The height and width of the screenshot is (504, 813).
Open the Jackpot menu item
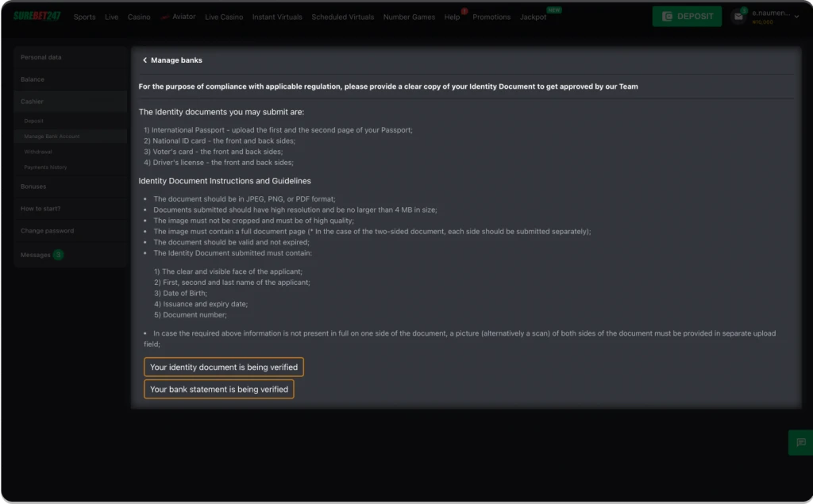coord(533,17)
